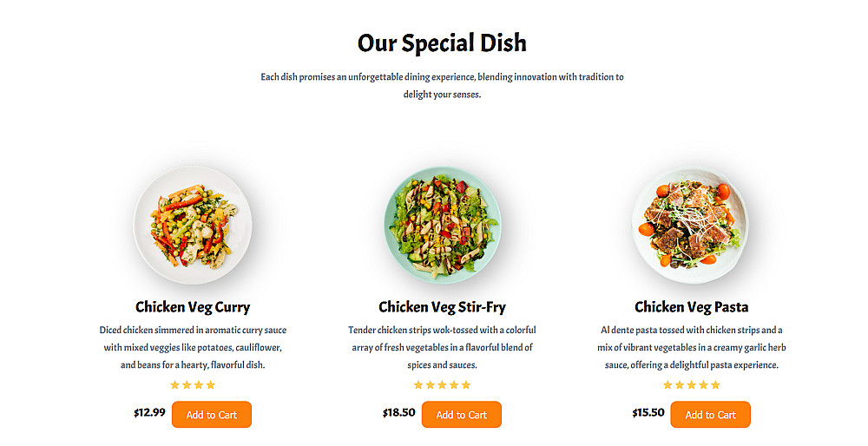This screenshot has width=868, height=446.
Task: Click the Chicken Veg Curry description text
Action: click(x=193, y=347)
